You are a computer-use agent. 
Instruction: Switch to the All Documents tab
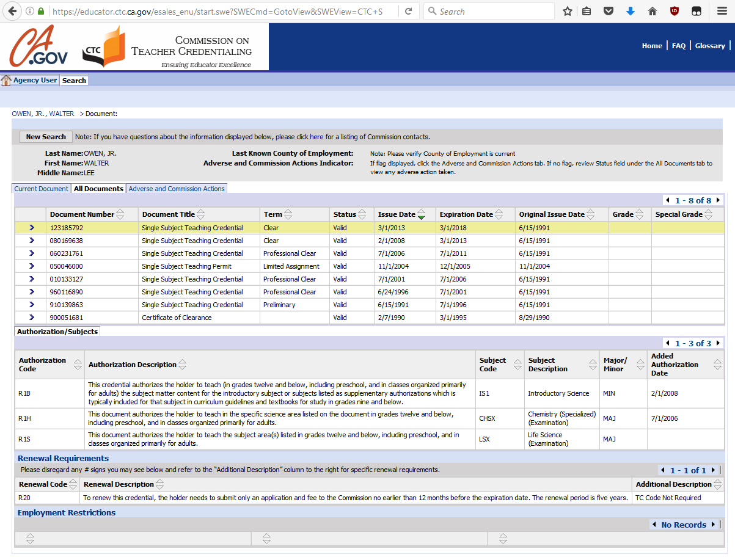click(98, 189)
